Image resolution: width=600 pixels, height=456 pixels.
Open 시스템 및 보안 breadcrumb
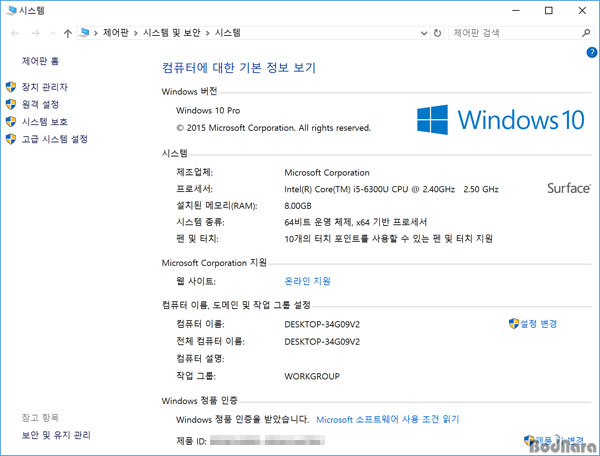pos(172,33)
